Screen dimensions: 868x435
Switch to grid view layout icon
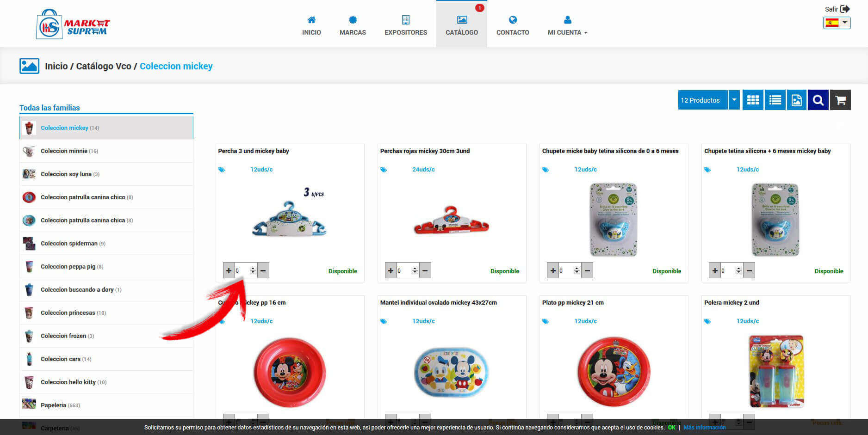click(x=753, y=100)
